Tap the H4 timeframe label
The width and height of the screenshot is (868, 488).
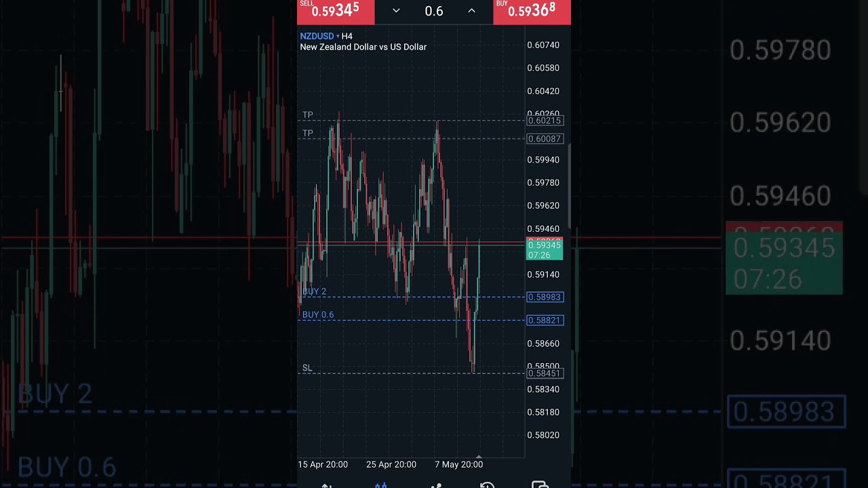[x=347, y=36]
